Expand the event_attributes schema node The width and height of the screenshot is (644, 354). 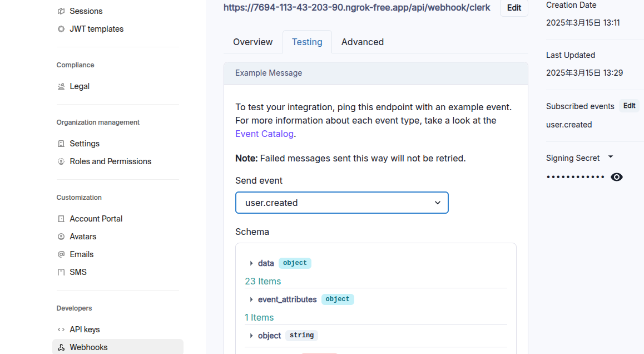coord(251,299)
